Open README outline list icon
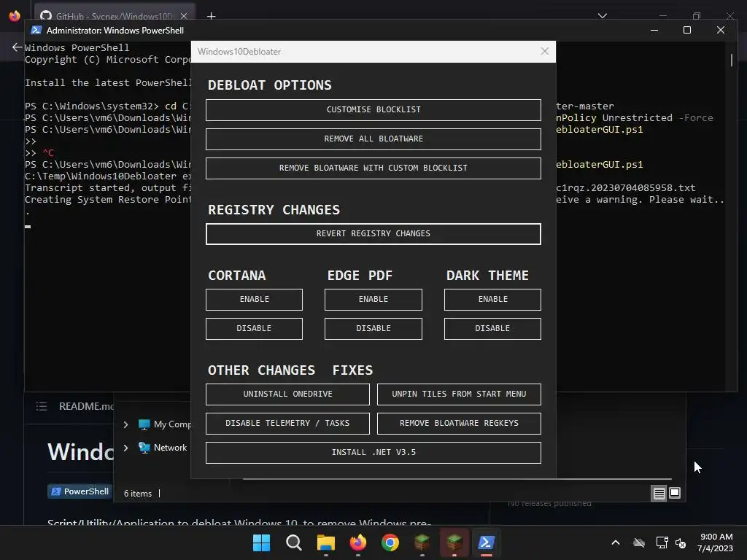The image size is (747, 560). pos(42,406)
